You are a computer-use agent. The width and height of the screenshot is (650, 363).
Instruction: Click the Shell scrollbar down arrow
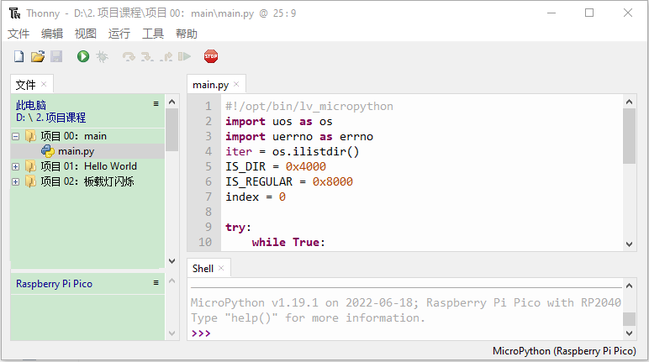point(629,333)
